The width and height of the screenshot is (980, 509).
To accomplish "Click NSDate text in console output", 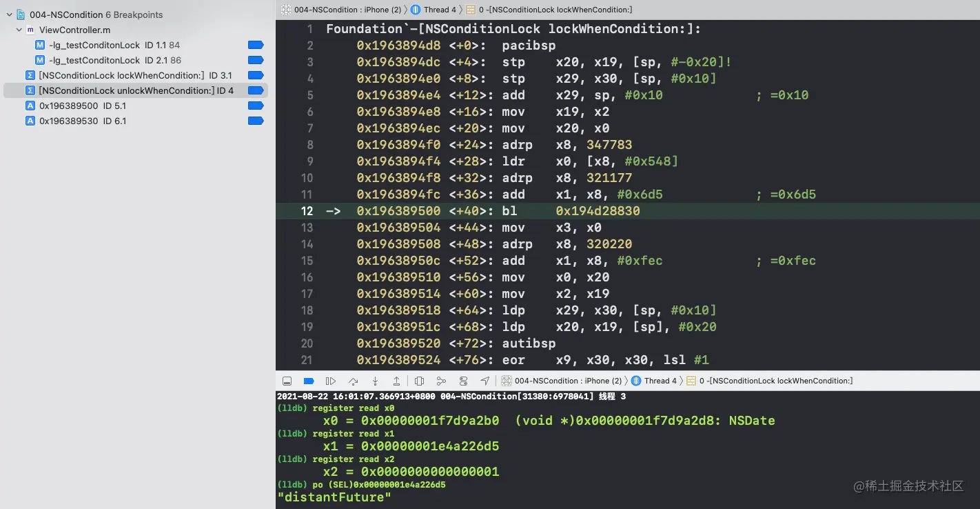I will click(x=752, y=421).
